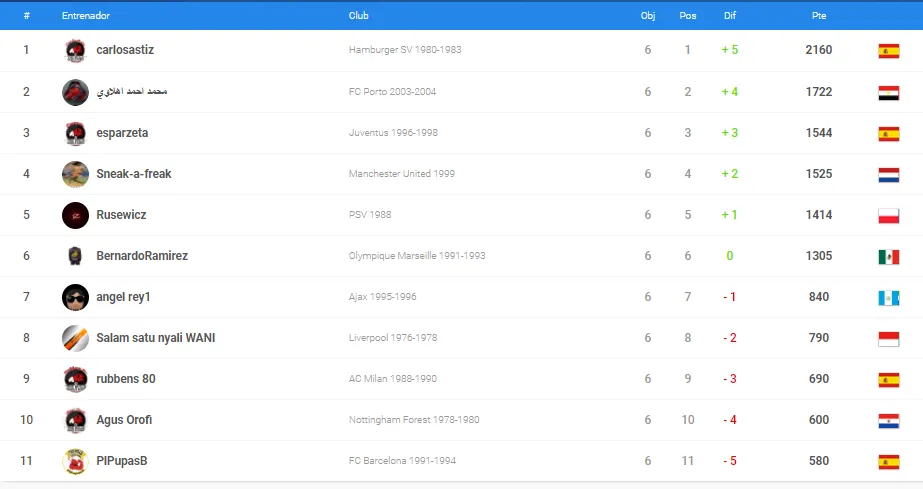Open the Arabic-named manager's profile
This screenshot has height=489, width=923.
[132, 91]
